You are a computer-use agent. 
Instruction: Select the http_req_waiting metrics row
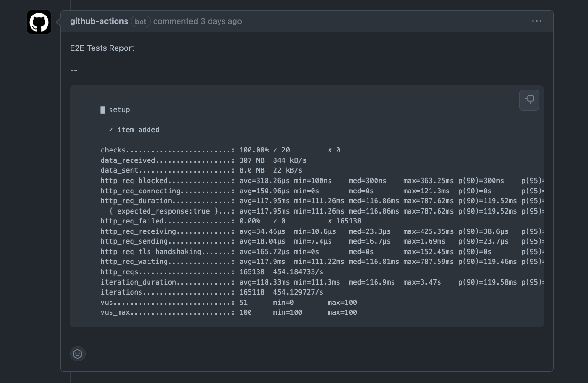[x=322, y=262]
